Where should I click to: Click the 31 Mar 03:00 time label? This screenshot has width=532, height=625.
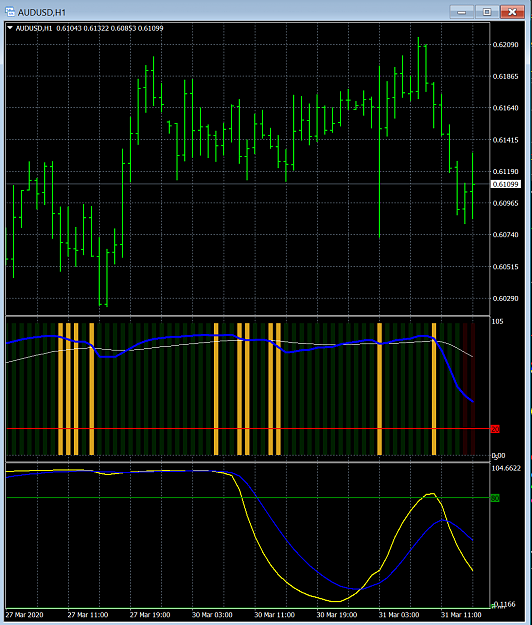click(x=399, y=615)
